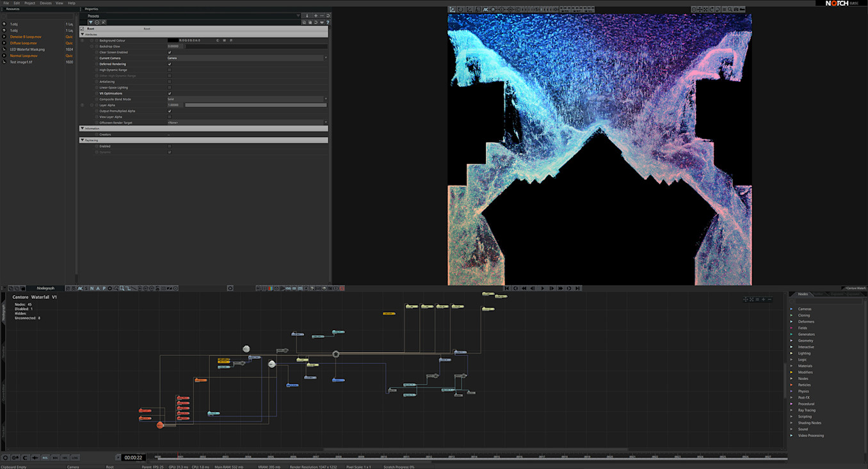Click the fast-forward transport button
The width and height of the screenshot is (868, 469).
(561, 289)
